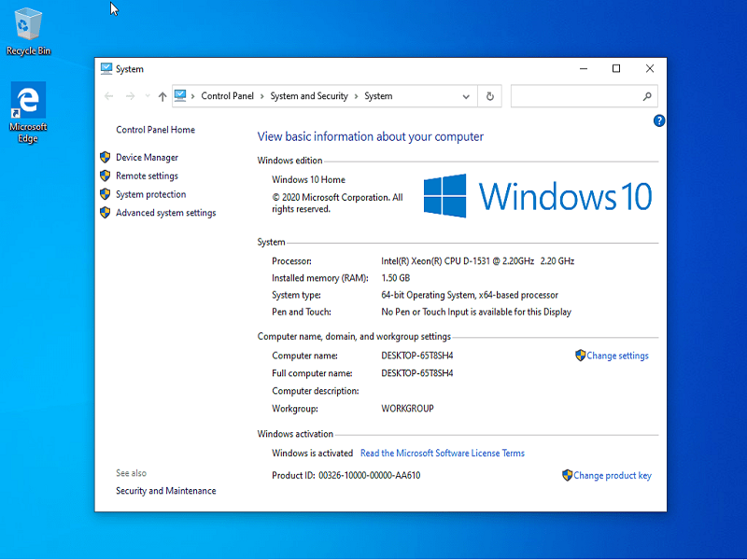This screenshot has height=560, width=747.
Task: Expand the chevron before Control Panel
Action: (193, 96)
